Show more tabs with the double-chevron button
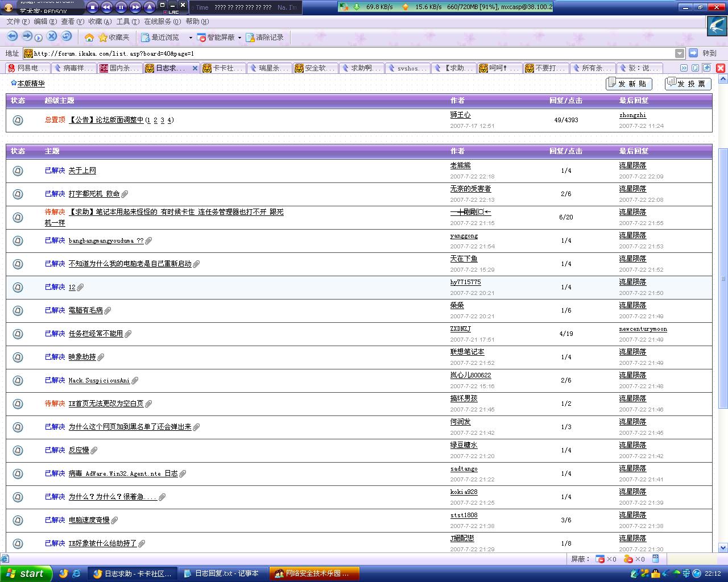728x582 pixels. point(684,68)
